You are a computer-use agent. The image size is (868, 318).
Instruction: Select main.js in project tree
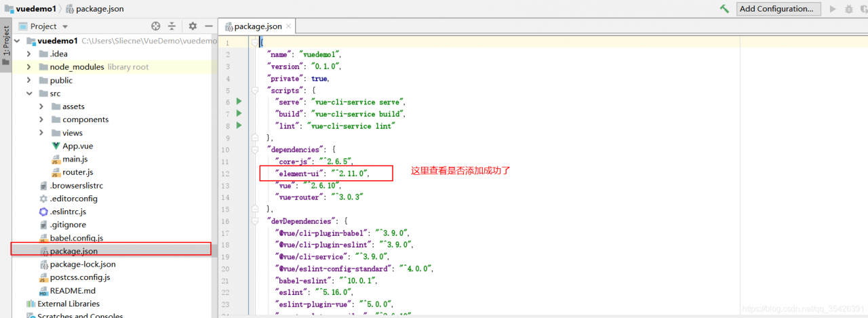tap(75, 159)
